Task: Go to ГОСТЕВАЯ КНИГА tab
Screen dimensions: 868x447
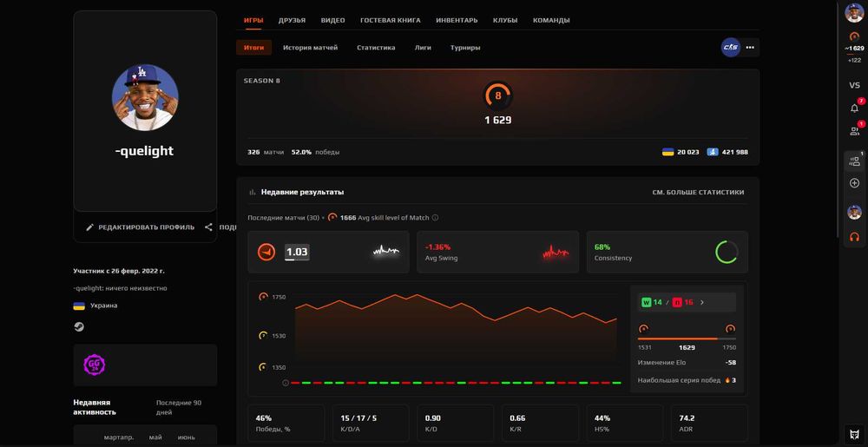Action: (391, 21)
